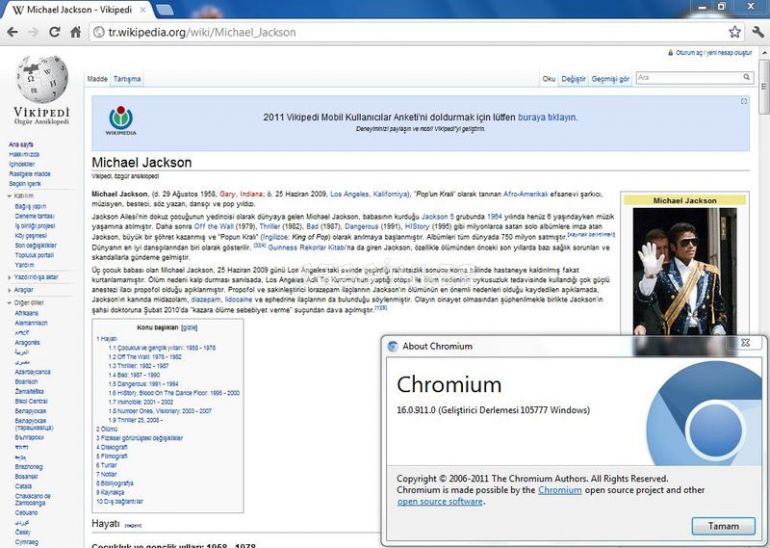Viewport: 770px width, 548px height.
Task: Focus the address bar URL field
Action: (412, 32)
